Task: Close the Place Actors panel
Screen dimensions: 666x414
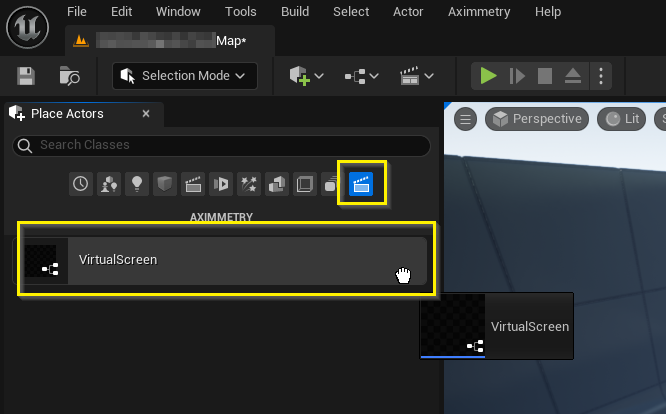Action: (146, 114)
